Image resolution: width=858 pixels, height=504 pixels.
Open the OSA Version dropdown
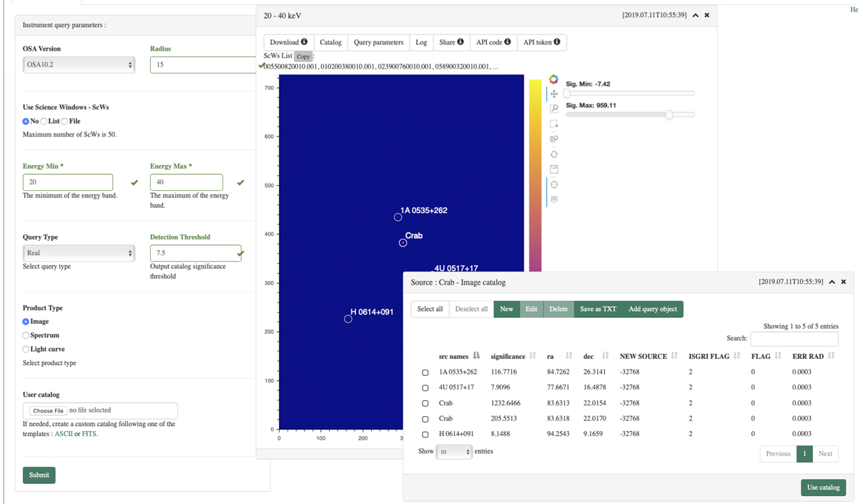79,64
